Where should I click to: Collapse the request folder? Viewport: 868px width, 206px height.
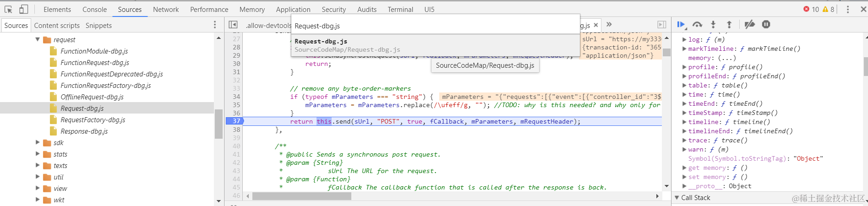pyautogui.click(x=38, y=40)
